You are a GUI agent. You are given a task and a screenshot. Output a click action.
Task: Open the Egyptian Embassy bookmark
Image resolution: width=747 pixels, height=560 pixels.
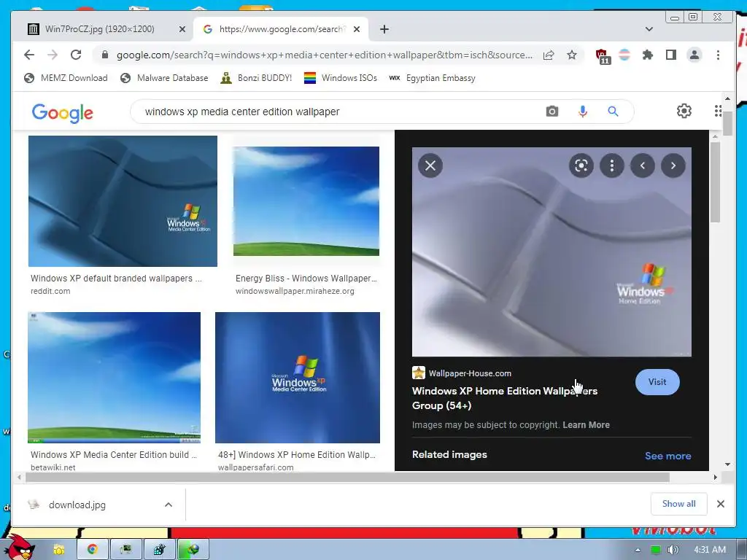point(432,77)
